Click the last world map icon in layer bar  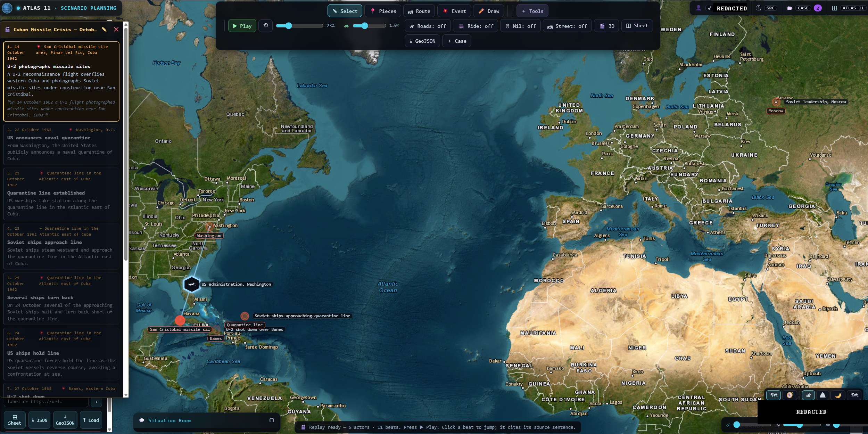[854, 395]
